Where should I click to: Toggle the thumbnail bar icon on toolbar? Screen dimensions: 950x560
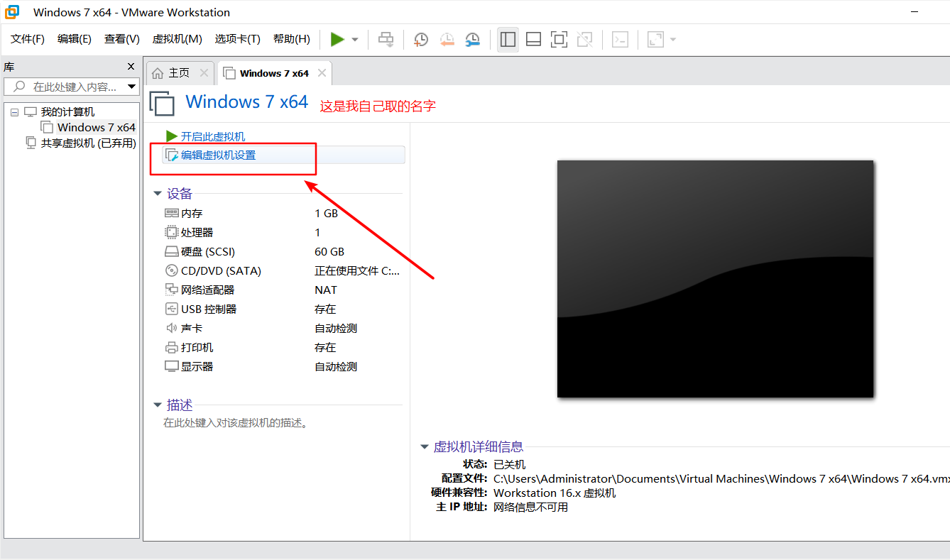533,39
